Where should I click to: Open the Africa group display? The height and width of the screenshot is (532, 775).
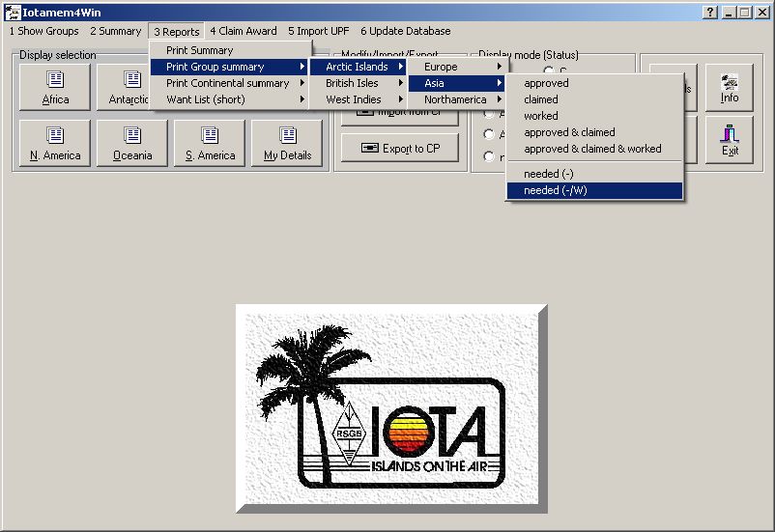(x=55, y=87)
